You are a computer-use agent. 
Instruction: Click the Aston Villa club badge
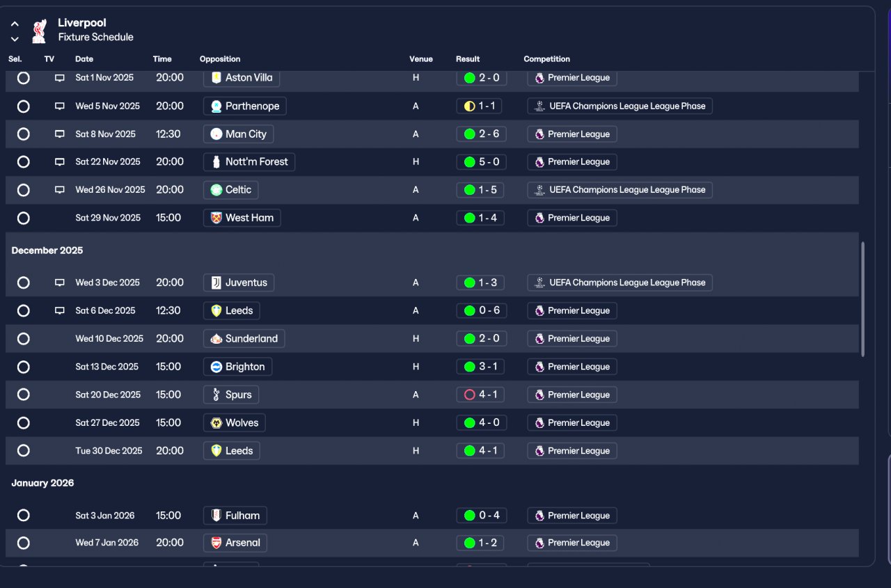click(216, 78)
